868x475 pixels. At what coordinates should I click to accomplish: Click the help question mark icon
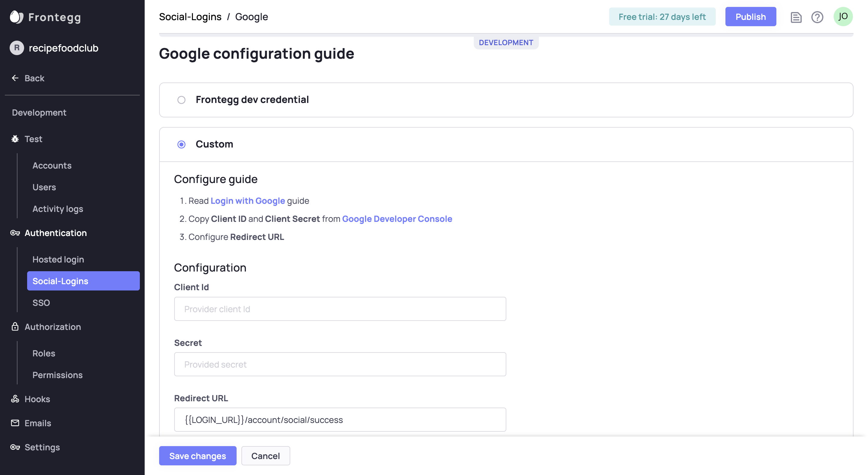(817, 17)
